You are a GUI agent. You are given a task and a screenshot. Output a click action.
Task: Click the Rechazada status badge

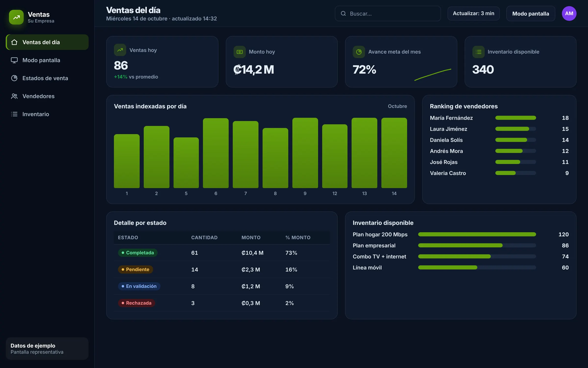tap(136, 303)
